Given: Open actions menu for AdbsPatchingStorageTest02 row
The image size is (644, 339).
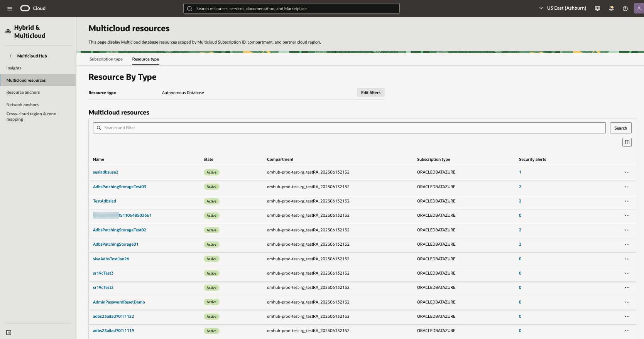Looking at the screenshot, I should [627, 230].
